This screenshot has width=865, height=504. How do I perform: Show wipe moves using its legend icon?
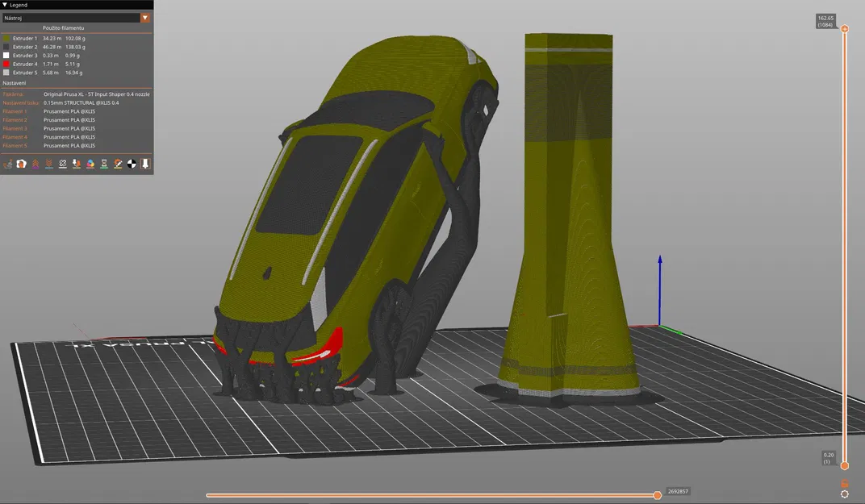tap(21, 164)
